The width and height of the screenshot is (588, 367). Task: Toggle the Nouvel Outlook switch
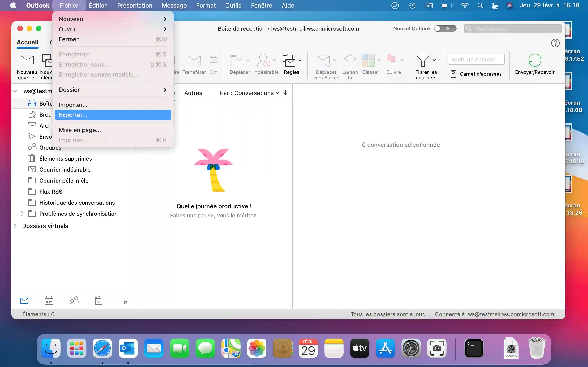click(x=445, y=29)
